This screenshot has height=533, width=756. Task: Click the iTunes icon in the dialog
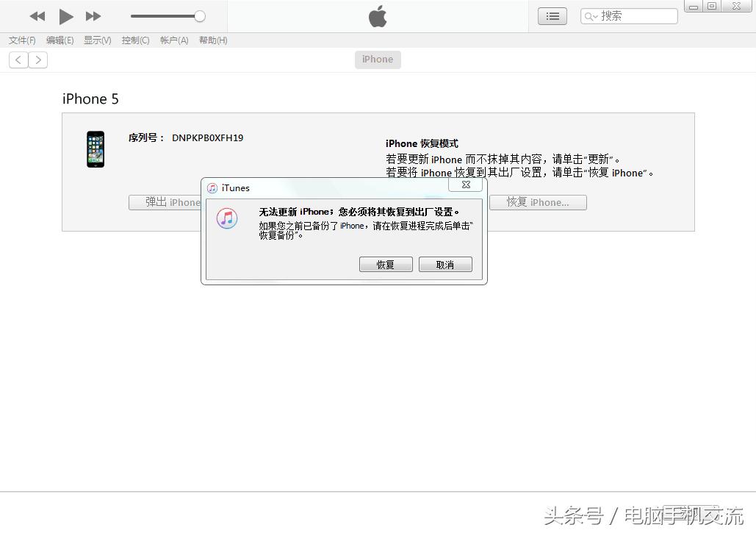pos(226,218)
